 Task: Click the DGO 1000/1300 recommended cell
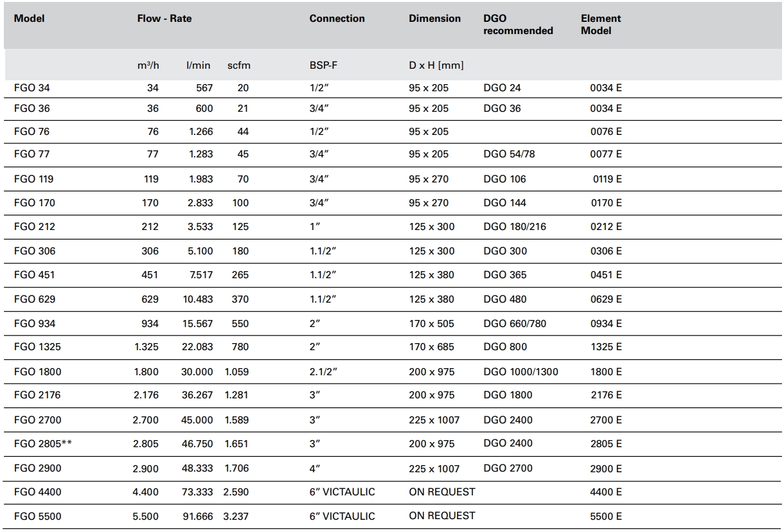[x=521, y=372]
